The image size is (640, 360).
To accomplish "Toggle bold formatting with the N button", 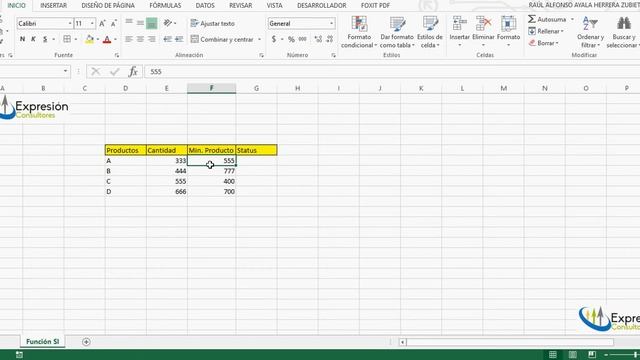I will click(x=22, y=39).
